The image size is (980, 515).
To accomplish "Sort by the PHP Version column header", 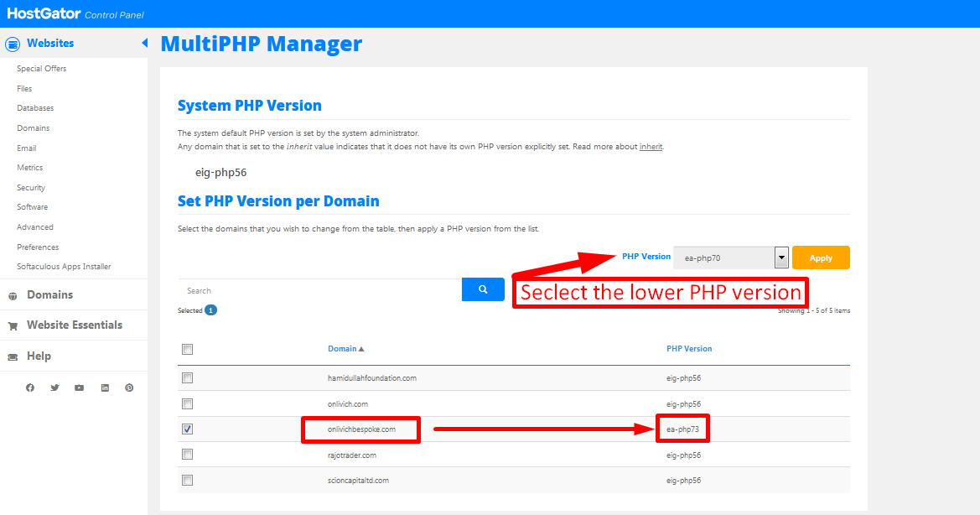I will click(689, 349).
